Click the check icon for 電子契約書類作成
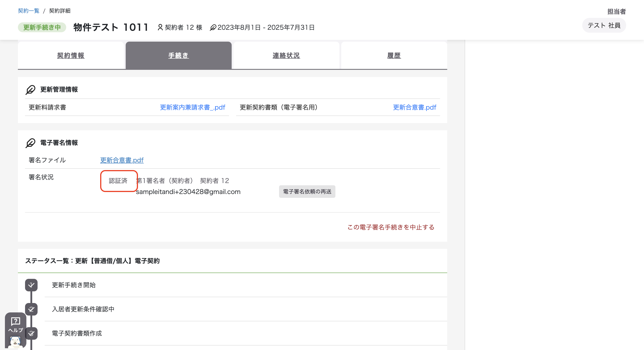Viewport: 644px width, 350px height. point(31,333)
